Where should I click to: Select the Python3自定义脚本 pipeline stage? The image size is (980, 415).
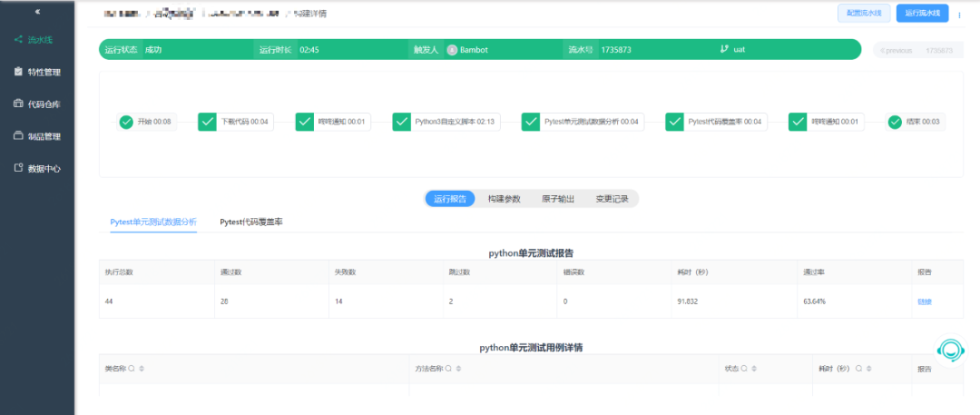tap(446, 122)
